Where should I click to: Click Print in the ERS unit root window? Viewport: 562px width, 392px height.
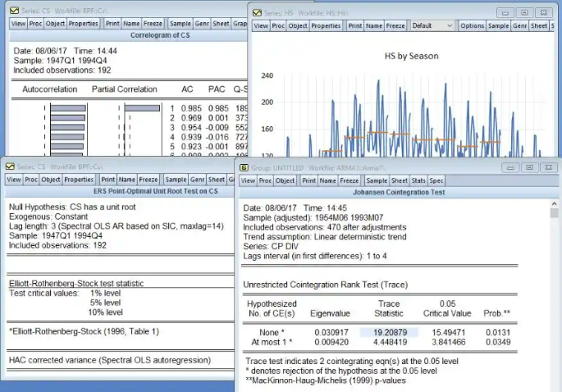point(107,180)
